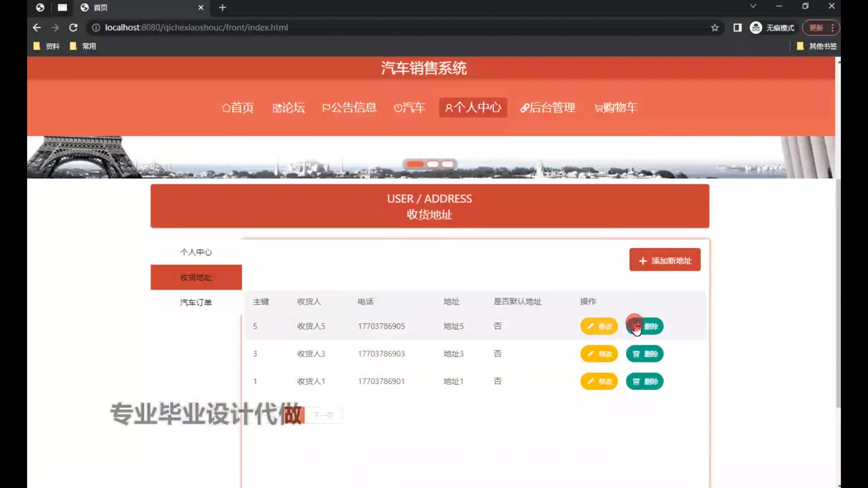The image size is (868, 488).
Task: Select the first orange carousel indicator
Action: [415, 164]
